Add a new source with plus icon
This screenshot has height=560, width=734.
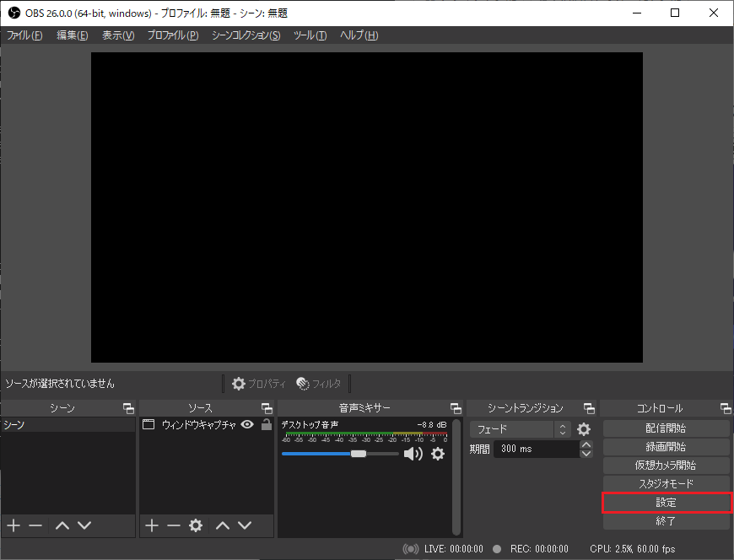pyautogui.click(x=152, y=525)
